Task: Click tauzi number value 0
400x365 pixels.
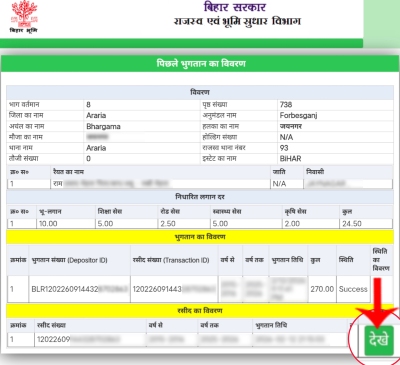Action: pos(88,158)
